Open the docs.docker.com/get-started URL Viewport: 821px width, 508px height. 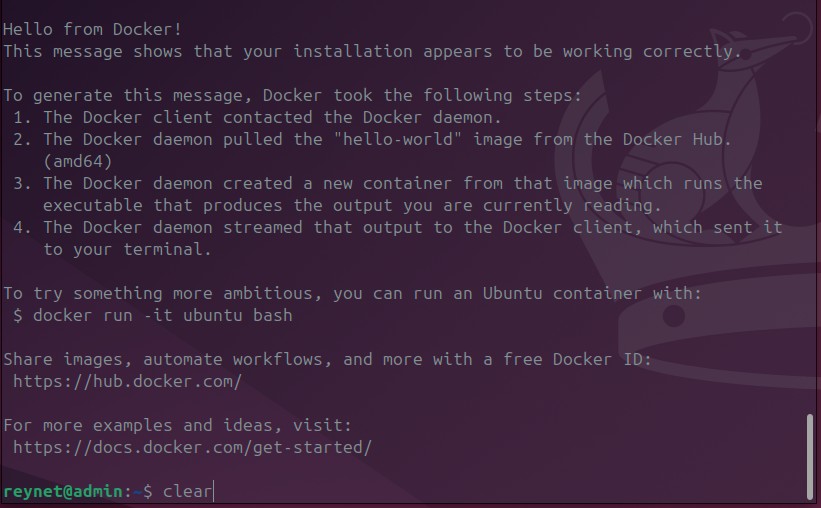[x=192, y=447]
